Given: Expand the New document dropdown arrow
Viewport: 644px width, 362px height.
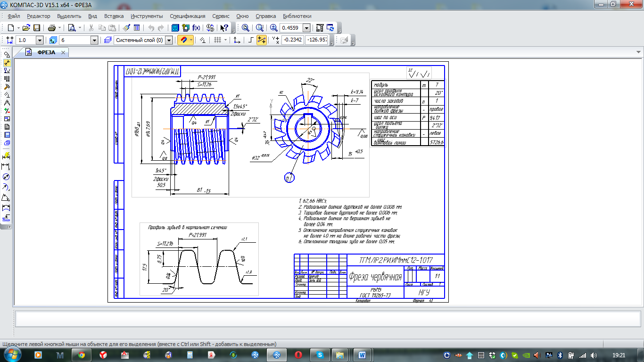Looking at the screenshot, I should click(x=18, y=28).
